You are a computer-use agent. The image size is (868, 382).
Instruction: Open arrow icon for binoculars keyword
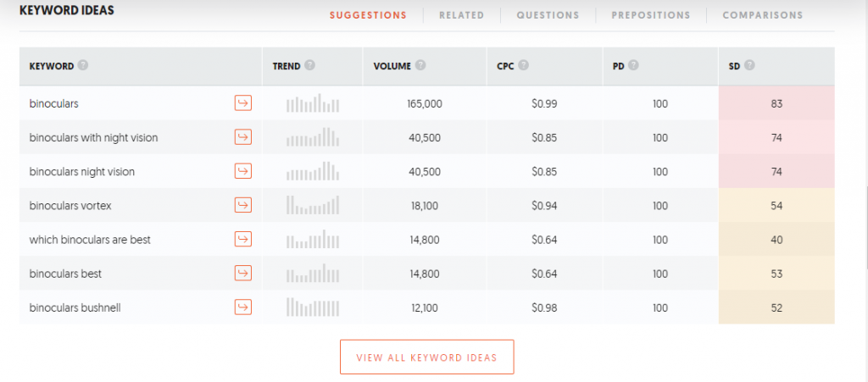243,102
